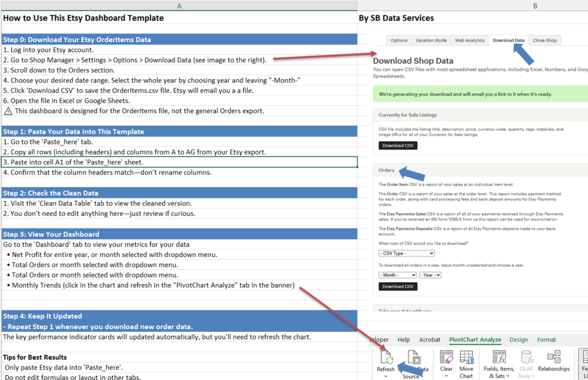Open the Format ribbon tab
The width and height of the screenshot is (588, 380).
click(x=546, y=340)
